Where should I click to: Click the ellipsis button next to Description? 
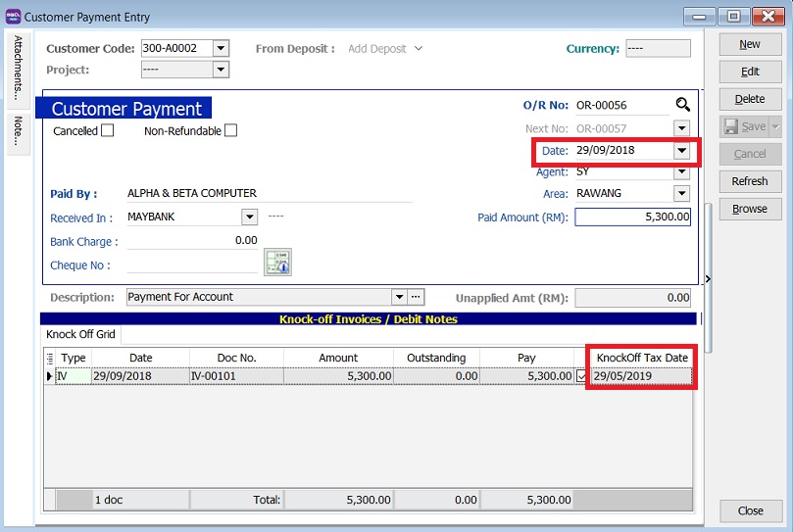pos(416,297)
